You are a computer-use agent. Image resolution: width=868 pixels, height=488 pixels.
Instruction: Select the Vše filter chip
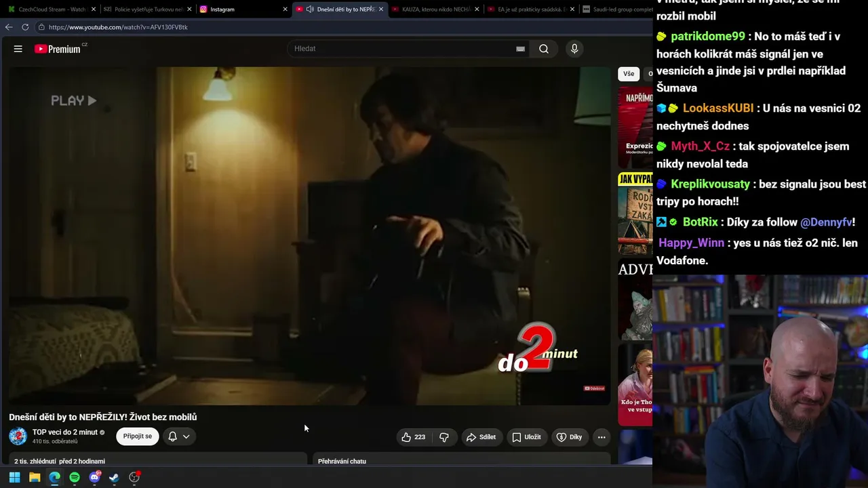pyautogui.click(x=629, y=74)
